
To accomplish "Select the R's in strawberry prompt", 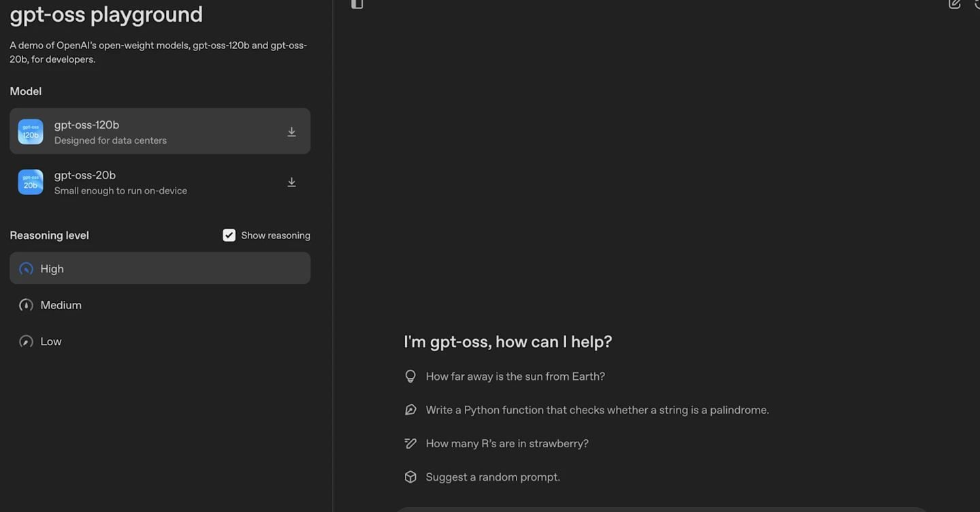I will [x=507, y=444].
